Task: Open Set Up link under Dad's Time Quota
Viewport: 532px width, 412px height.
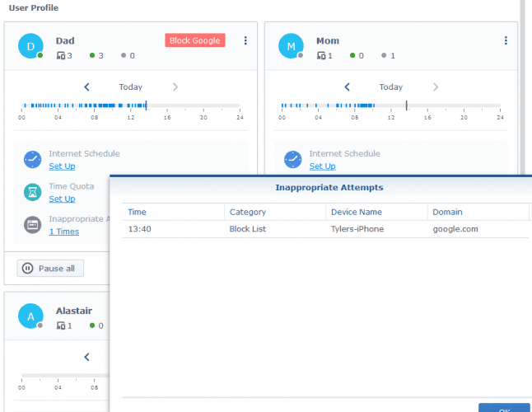Action: (62, 199)
